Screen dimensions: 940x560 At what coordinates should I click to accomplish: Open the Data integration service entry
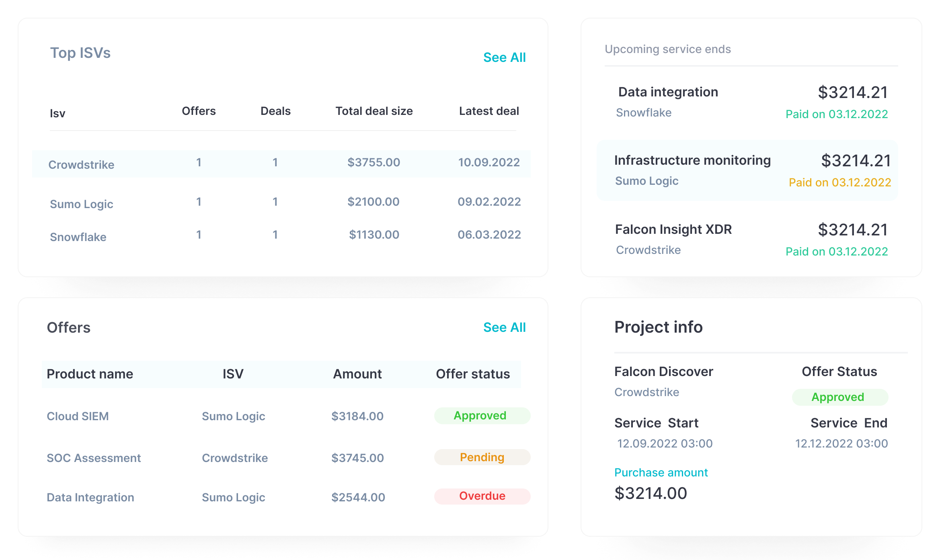(667, 92)
